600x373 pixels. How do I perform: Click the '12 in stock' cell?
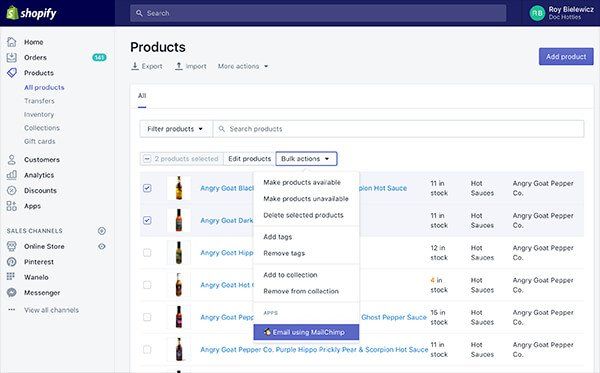coord(439,252)
